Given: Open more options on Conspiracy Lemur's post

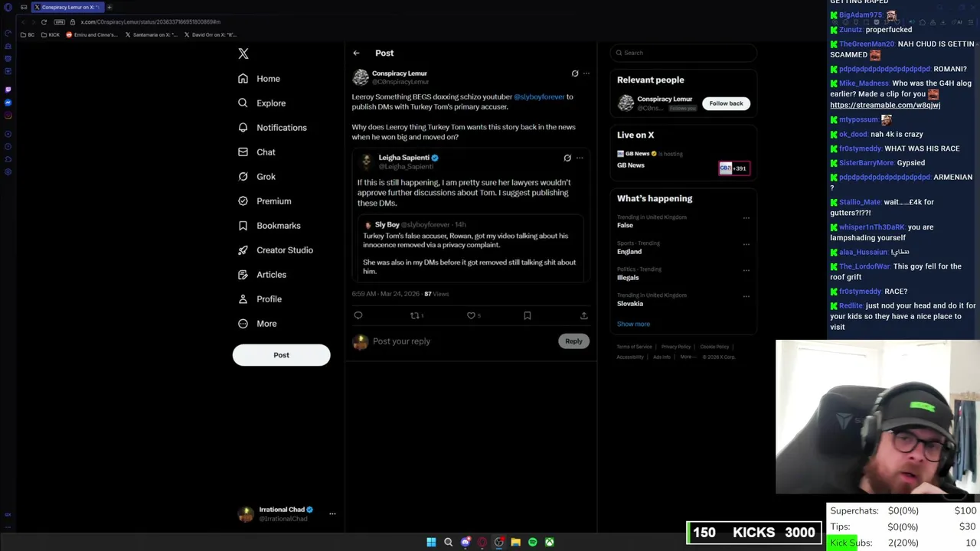Looking at the screenshot, I should [x=586, y=73].
